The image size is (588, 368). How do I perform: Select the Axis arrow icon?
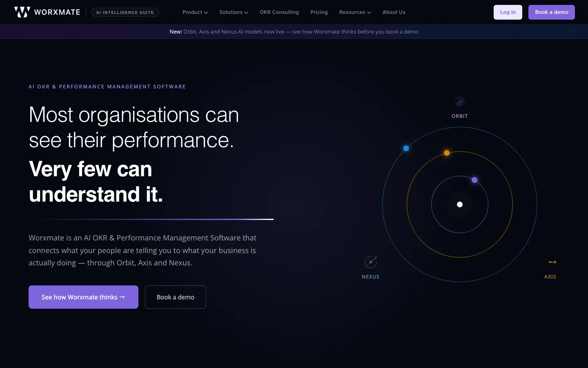coord(550,262)
